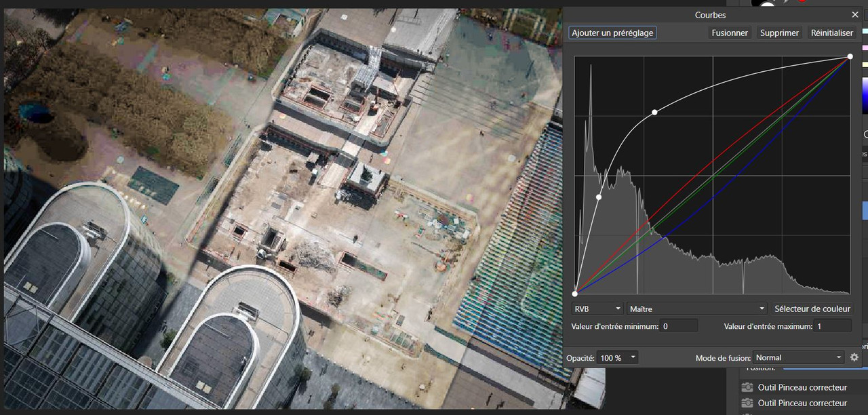Click Réinitialiser to reset the curves
Image resolution: width=868 pixels, height=415 pixels.
[x=832, y=33]
